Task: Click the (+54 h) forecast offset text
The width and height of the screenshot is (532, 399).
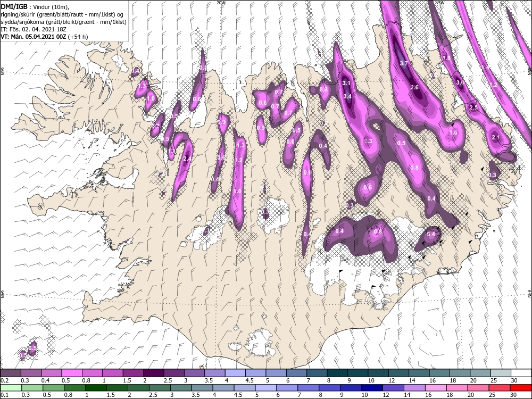Action: click(x=78, y=37)
